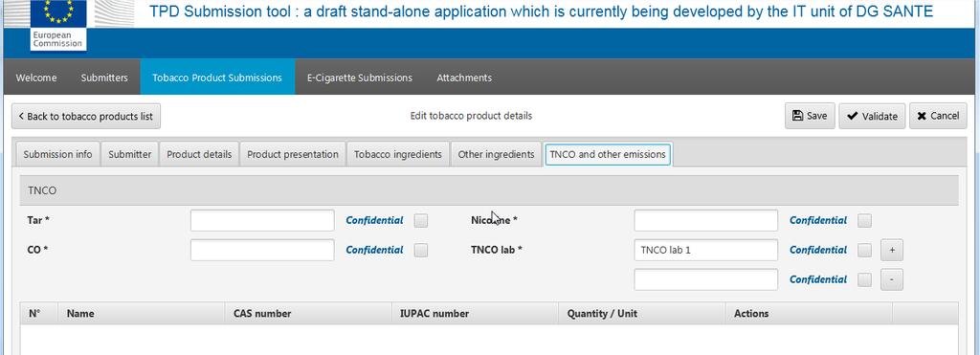The width and height of the screenshot is (980, 355).
Task: Open the Welcome menu item
Action: [x=36, y=78]
